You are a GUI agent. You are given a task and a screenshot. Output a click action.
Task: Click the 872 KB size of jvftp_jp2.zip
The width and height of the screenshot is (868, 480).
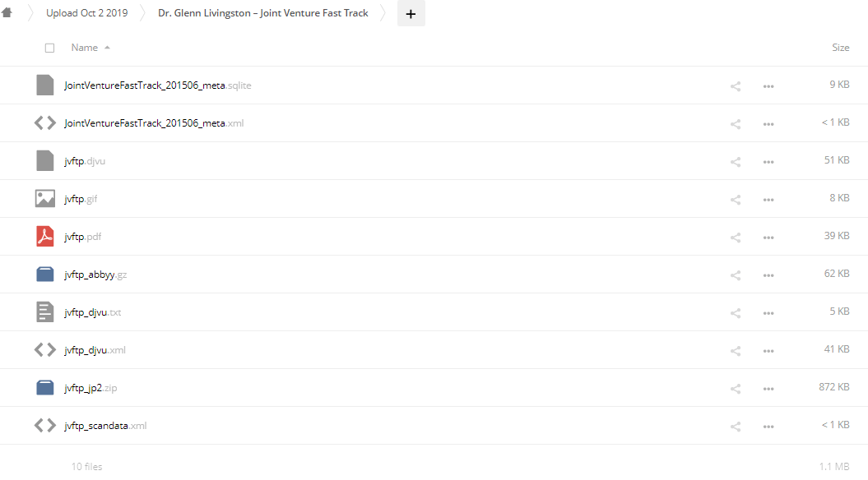click(x=834, y=386)
